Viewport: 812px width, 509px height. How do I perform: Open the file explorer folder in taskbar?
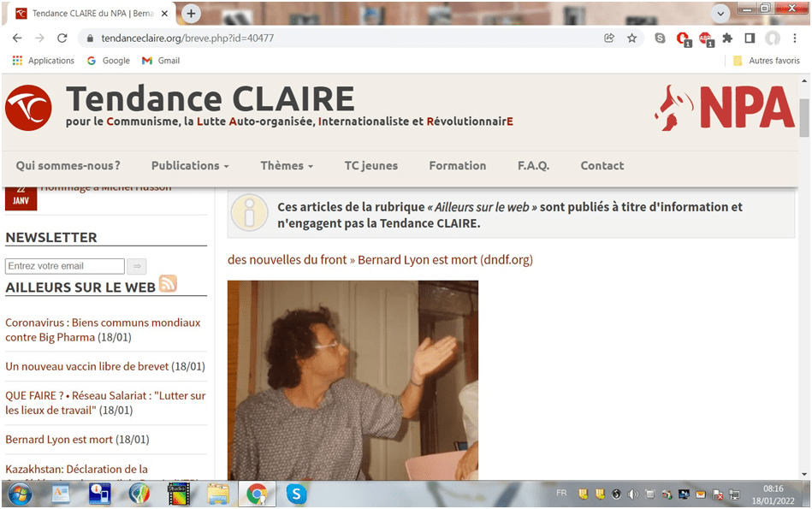click(218, 494)
